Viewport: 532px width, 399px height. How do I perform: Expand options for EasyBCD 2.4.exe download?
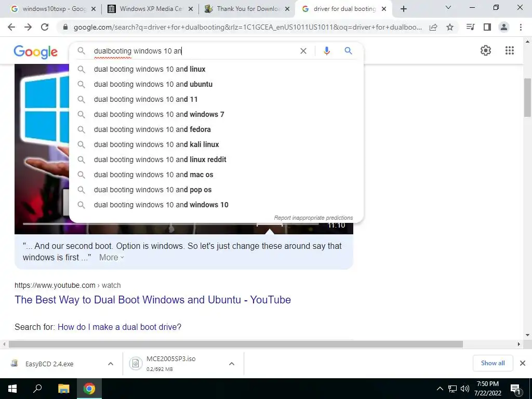point(110,364)
